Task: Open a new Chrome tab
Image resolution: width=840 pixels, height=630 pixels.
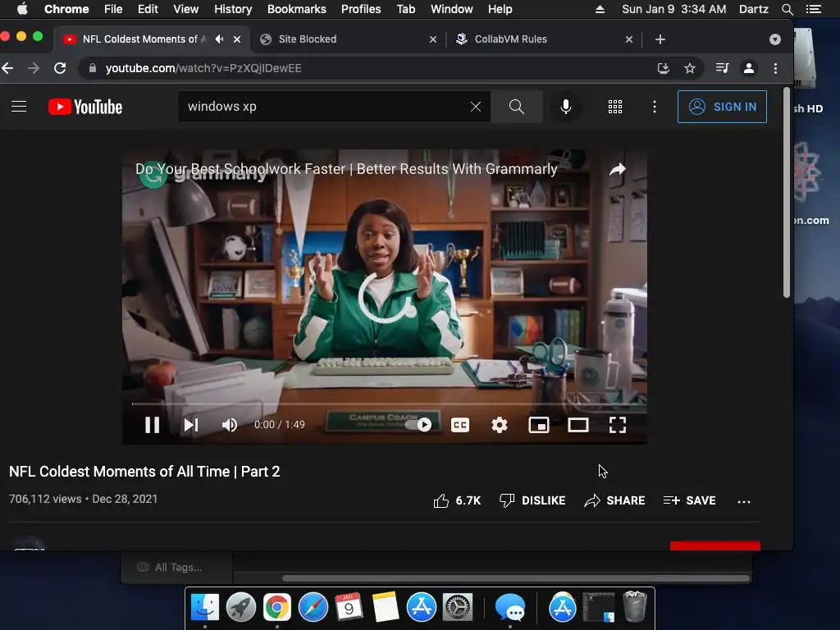Action: [x=660, y=39]
